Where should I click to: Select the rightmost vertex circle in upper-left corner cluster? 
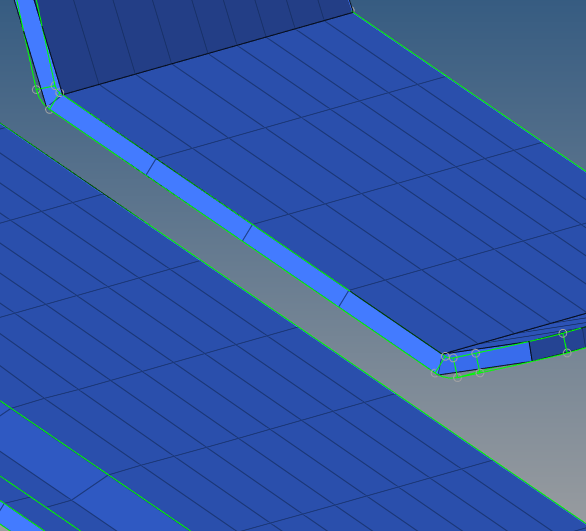[x=59, y=93]
